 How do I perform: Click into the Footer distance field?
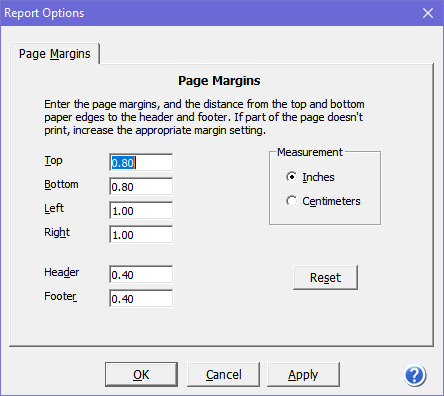[141, 299]
